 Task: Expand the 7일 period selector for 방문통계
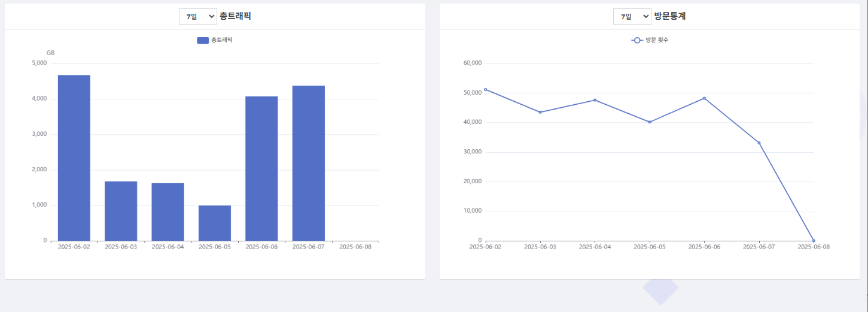(632, 17)
